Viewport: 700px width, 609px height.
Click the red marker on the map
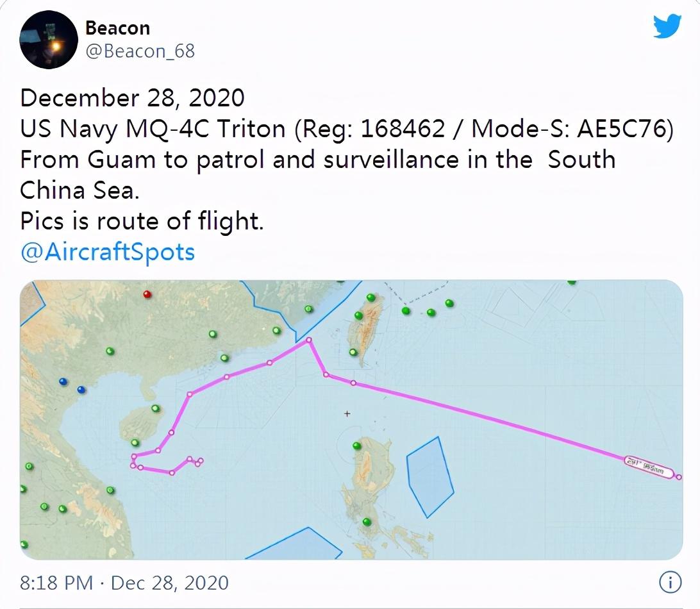tap(147, 294)
